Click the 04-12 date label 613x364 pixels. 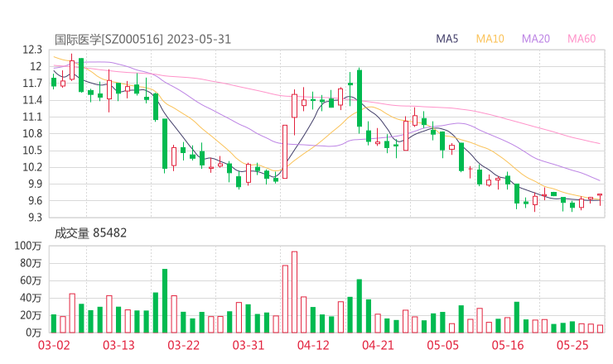click(313, 346)
